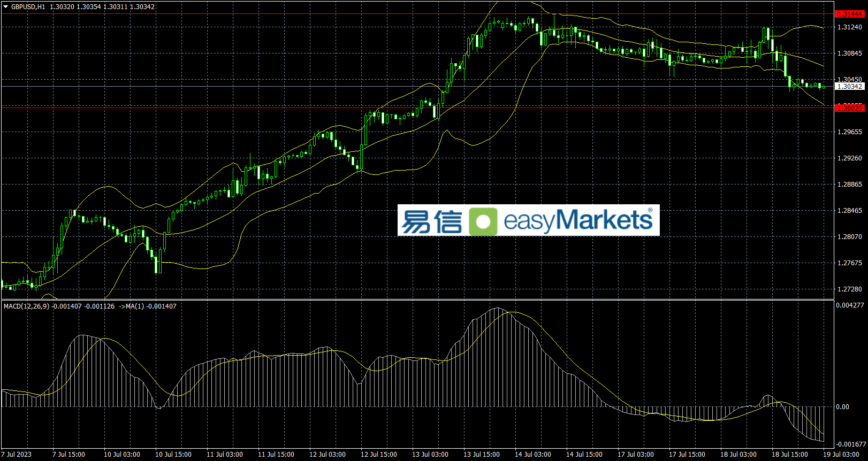Click the 1.28865 price axis label
This screenshot has height=461, width=868.
coord(850,185)
